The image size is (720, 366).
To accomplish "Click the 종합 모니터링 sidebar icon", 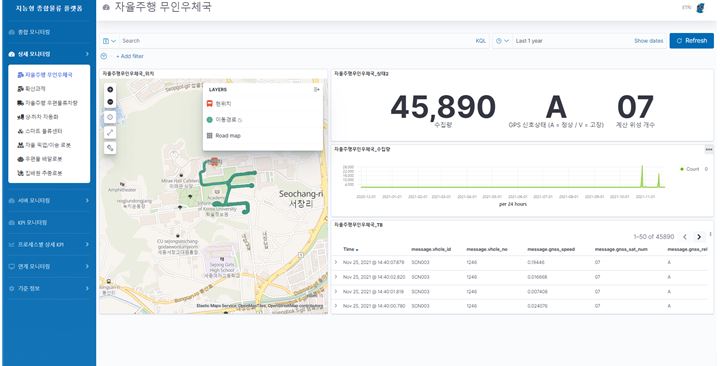I will pyautogui.click(x=12, y=32).
